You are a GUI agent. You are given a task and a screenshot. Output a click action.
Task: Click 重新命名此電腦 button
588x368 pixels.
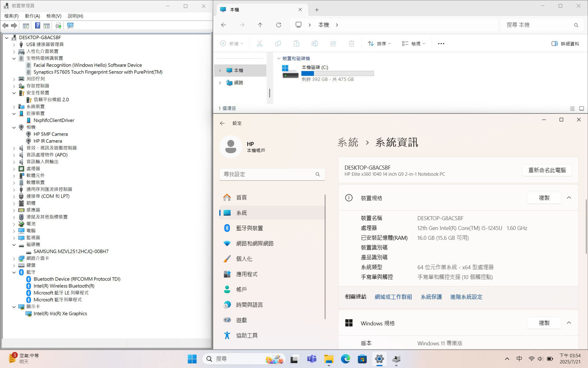coord(547,170)
